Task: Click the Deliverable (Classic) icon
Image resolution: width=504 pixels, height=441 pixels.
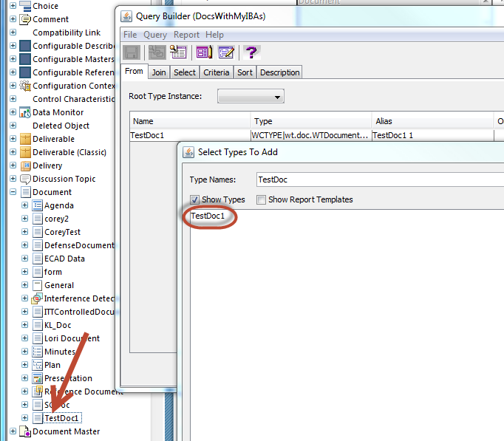Action: [25, 152]
